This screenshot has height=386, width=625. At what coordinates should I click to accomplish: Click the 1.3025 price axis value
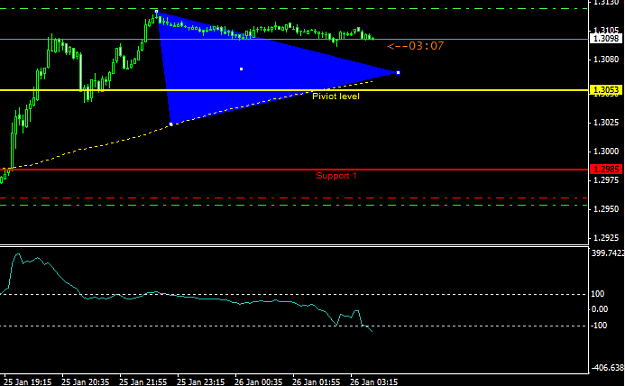(606, 122)
